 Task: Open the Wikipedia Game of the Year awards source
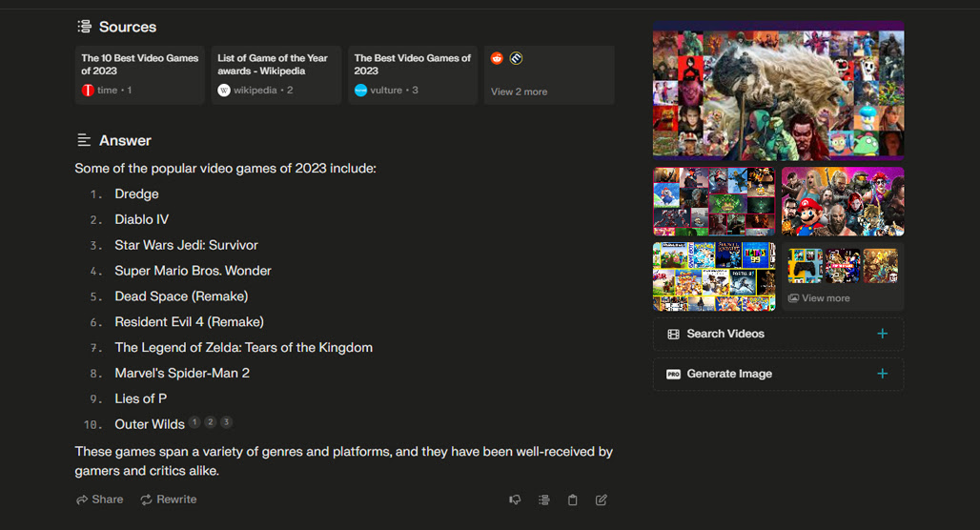pos(276,74)
